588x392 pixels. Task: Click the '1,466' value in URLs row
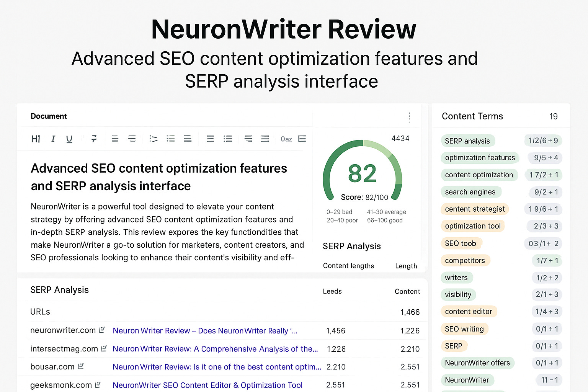(x=410, y=312)
